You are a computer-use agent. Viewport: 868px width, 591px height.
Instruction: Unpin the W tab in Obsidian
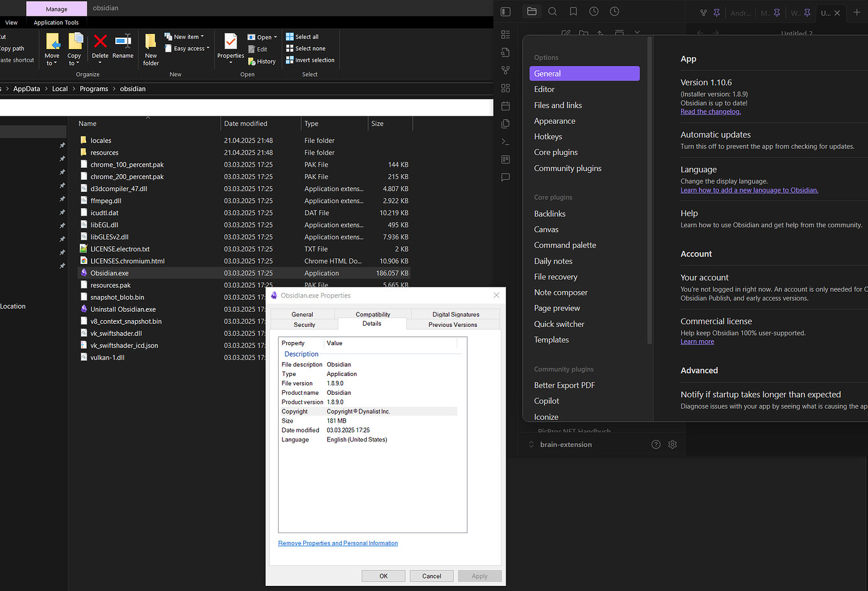click(806, 13)
